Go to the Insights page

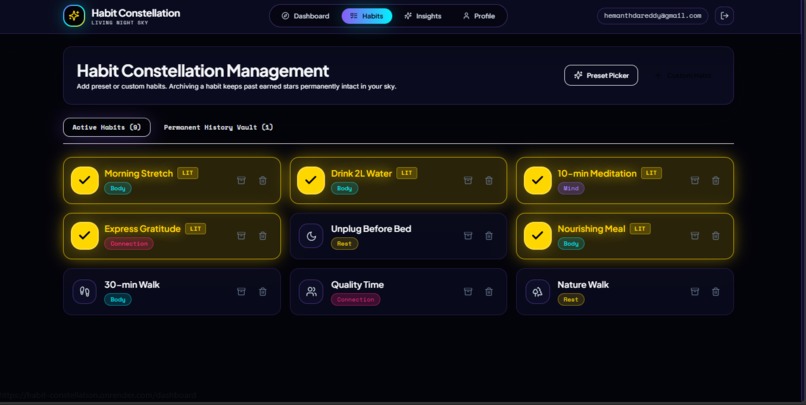point(423,16)
